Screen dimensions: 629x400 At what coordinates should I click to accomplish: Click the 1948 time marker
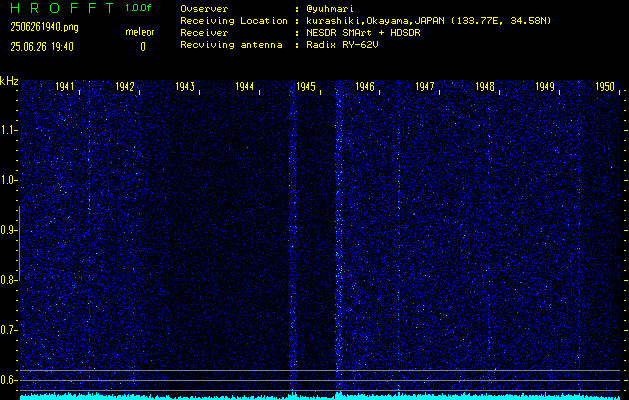tap(485, 86)
